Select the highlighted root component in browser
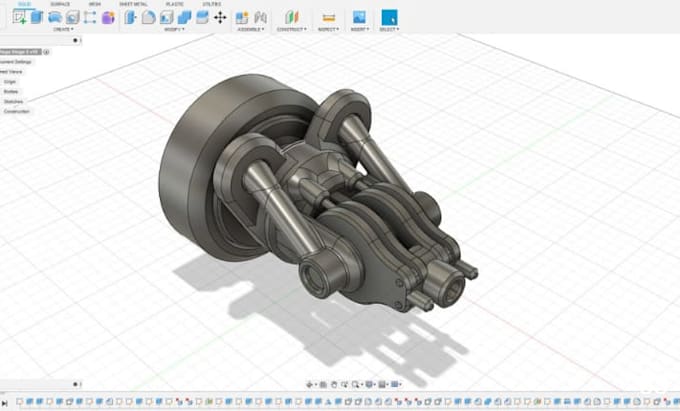This screenshot has width=680, height=411. (x=20, y=52)
